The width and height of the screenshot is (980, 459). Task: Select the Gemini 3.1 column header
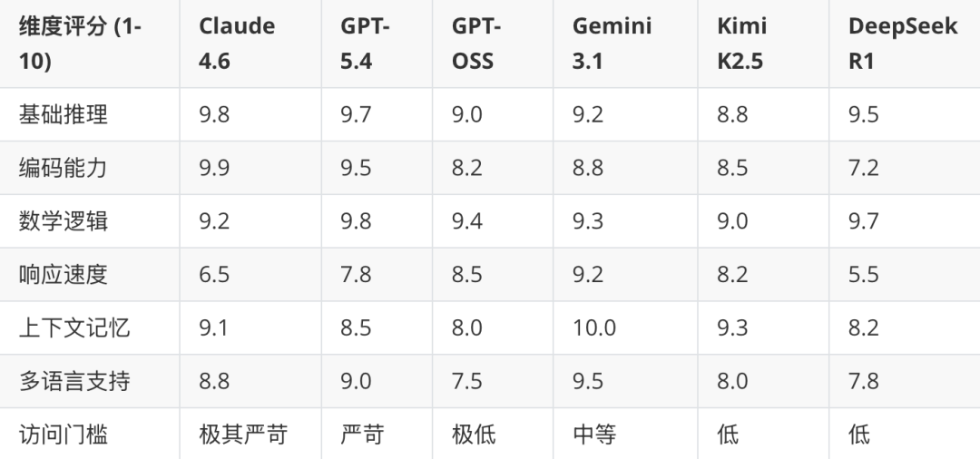tap(625, 44)
